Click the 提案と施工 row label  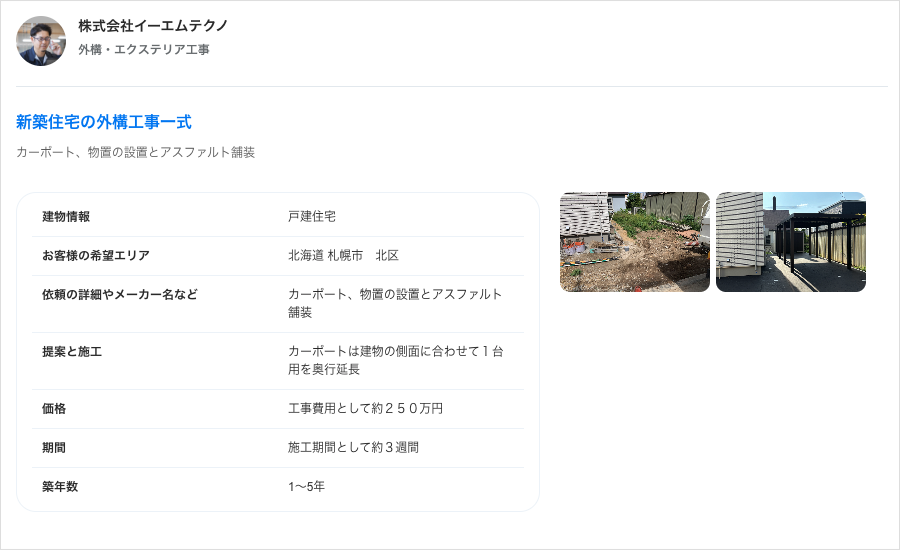[72, 352]
